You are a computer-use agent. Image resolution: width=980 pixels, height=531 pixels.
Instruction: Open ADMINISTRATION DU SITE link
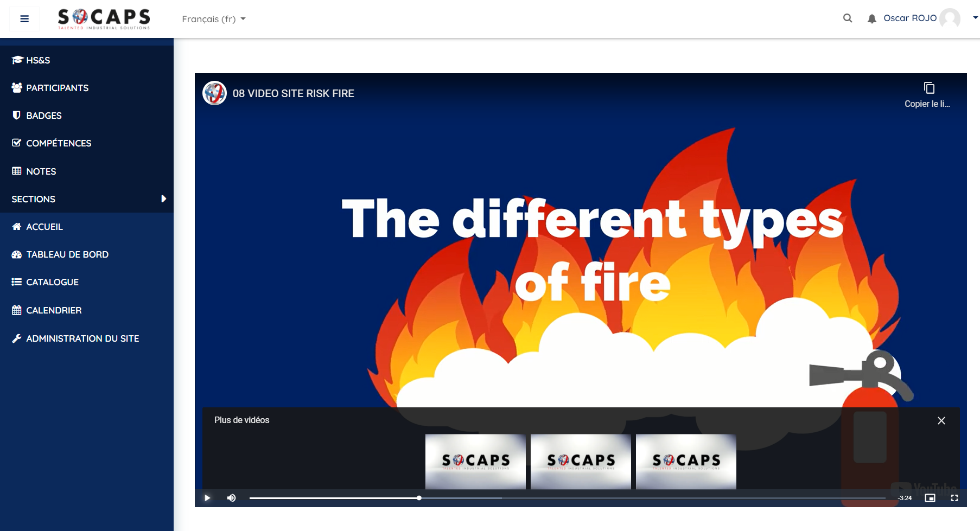click(x=82, y=338)
